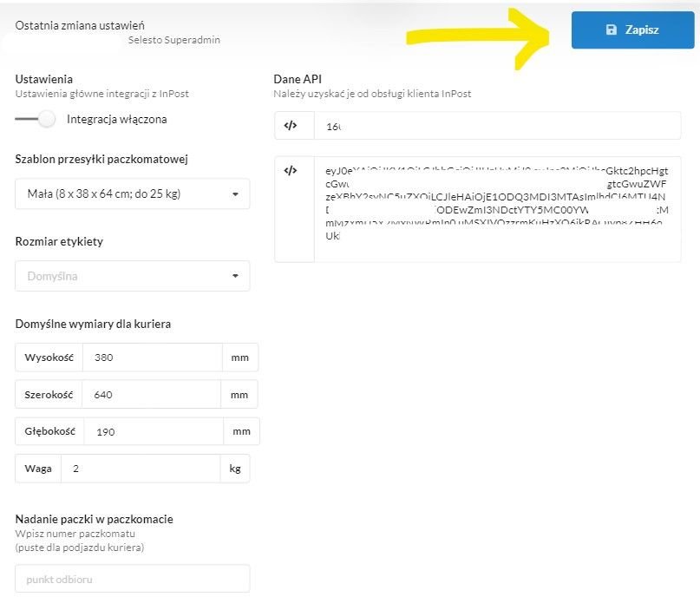Viewport: 700px width, 610px height.
Task: Click the API organization ID field
Action: pos(498,126)
